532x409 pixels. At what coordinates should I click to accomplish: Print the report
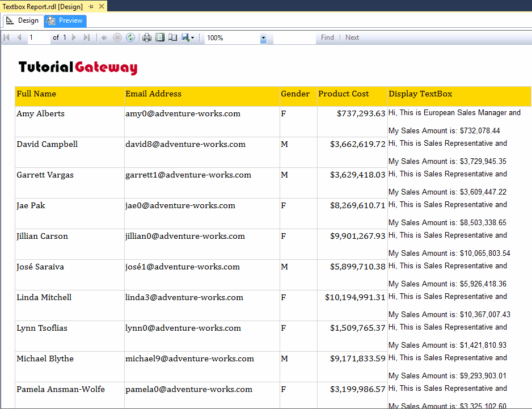tap(146, 37)
